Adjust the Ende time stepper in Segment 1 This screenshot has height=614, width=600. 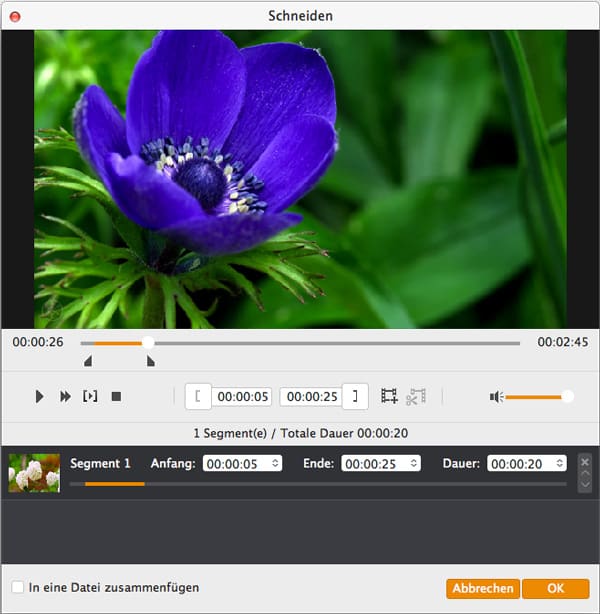click(414, 464)
